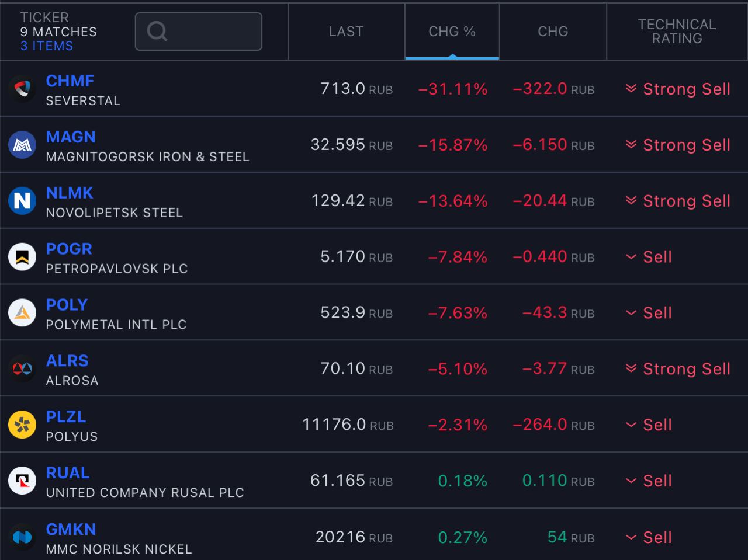Image resolution: width=748 pixels, height=560 pixels.
Task: Click the chevron icon beside POGR Sell rating
Action: point(631,257)
